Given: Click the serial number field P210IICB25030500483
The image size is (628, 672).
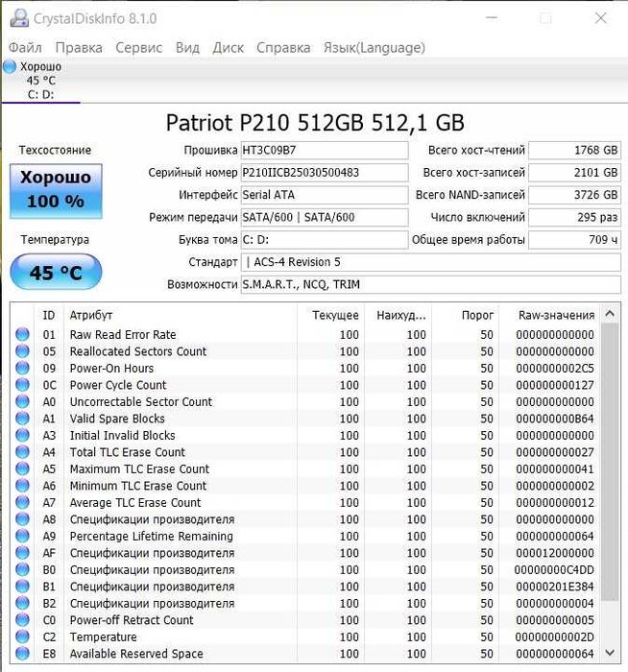Looking at the screenshot, I should point(324,173).
